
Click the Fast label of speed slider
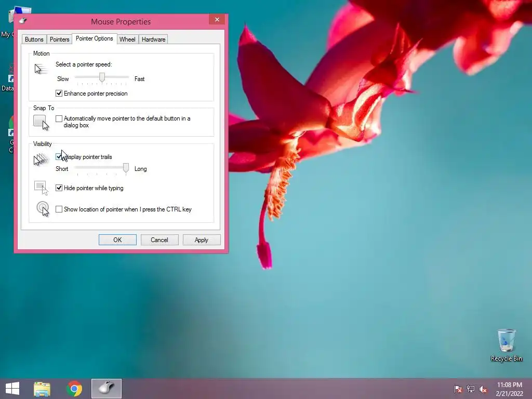pyautogui.click(x=139, y=79)
